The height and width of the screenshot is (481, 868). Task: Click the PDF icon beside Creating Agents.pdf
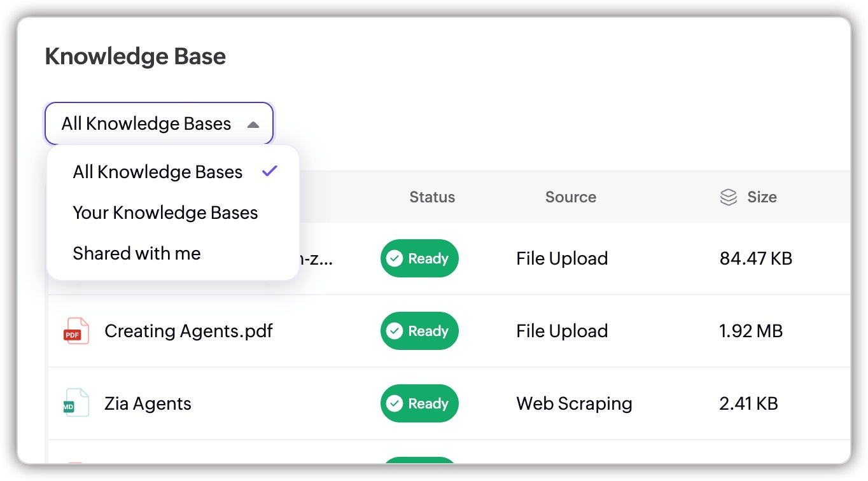pyautogui.click(x=76, y=331)
